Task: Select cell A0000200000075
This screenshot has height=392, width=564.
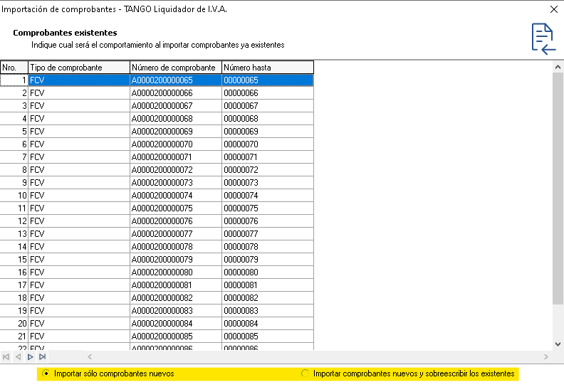Action: pos(176,208)
